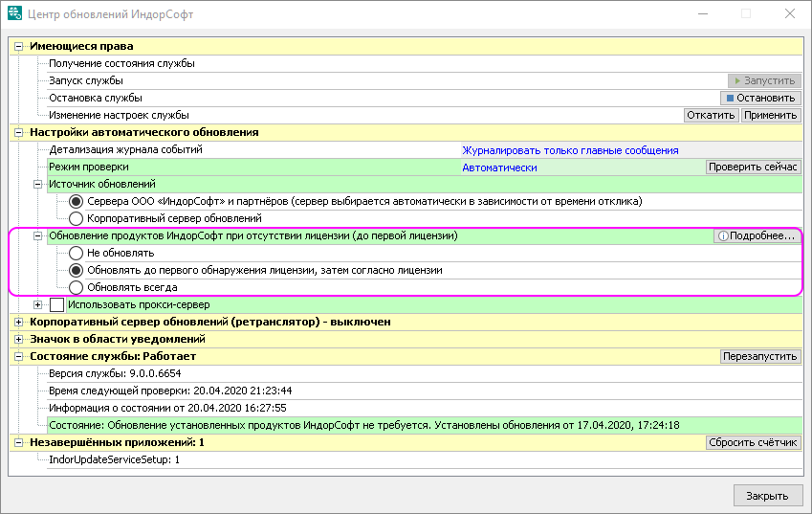The image size is (812, 514).
Task: Close window with title bar X
Action: point(790,13)
